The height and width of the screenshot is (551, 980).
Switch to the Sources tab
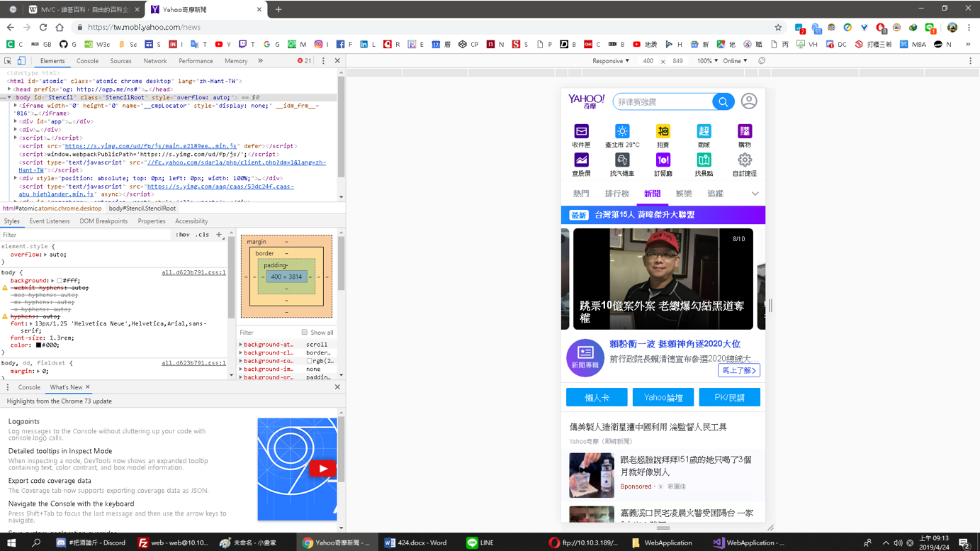click(120, 61)
